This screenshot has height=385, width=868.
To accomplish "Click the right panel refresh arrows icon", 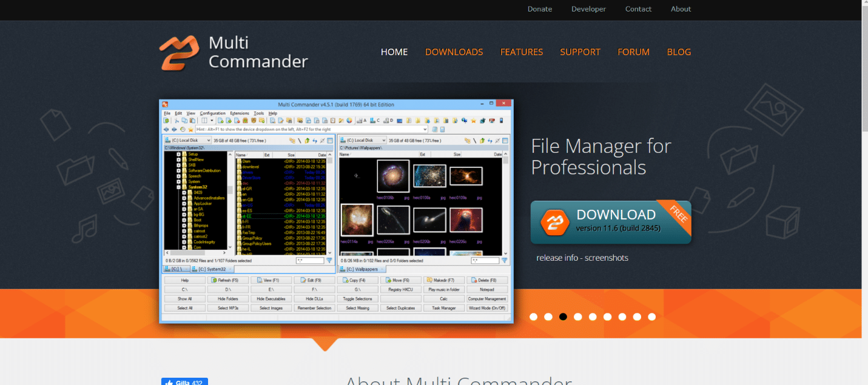I will click(490, 140).
